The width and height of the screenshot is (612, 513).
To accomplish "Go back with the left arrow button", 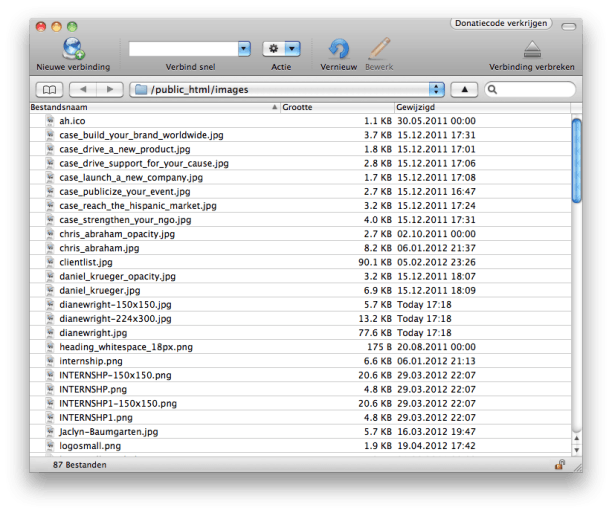I will click(83, 89).
